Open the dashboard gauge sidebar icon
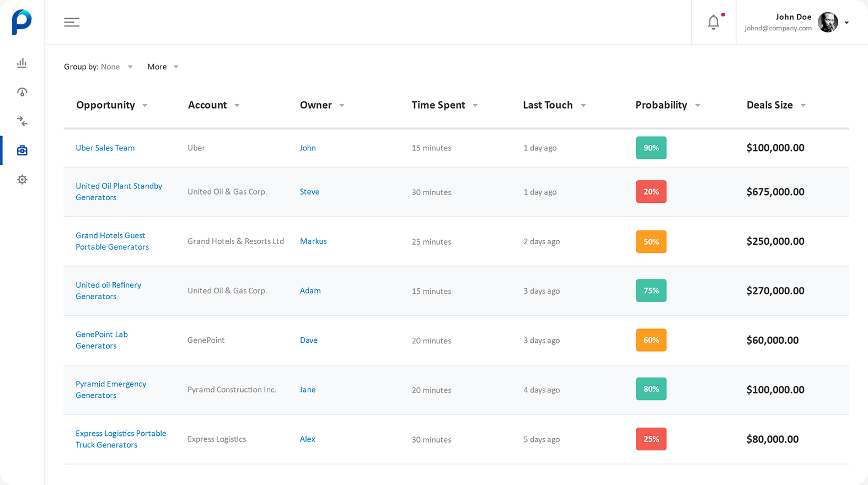The image size is (868, 485). pos(22,92)
